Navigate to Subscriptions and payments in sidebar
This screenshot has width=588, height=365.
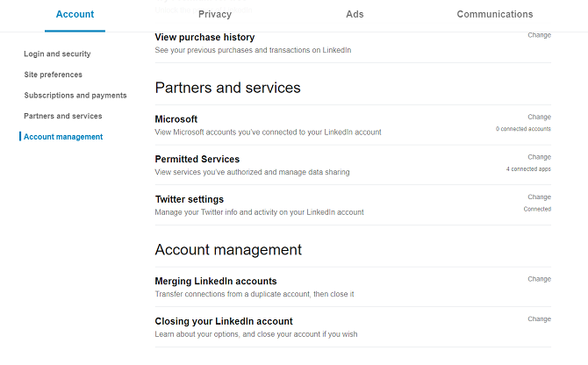coord(75,96)
